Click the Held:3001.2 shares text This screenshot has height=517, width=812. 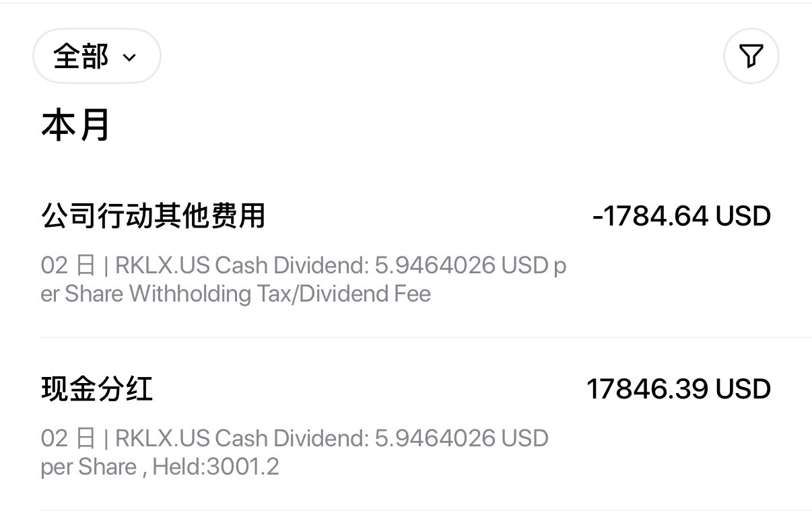tap(215, 467)
